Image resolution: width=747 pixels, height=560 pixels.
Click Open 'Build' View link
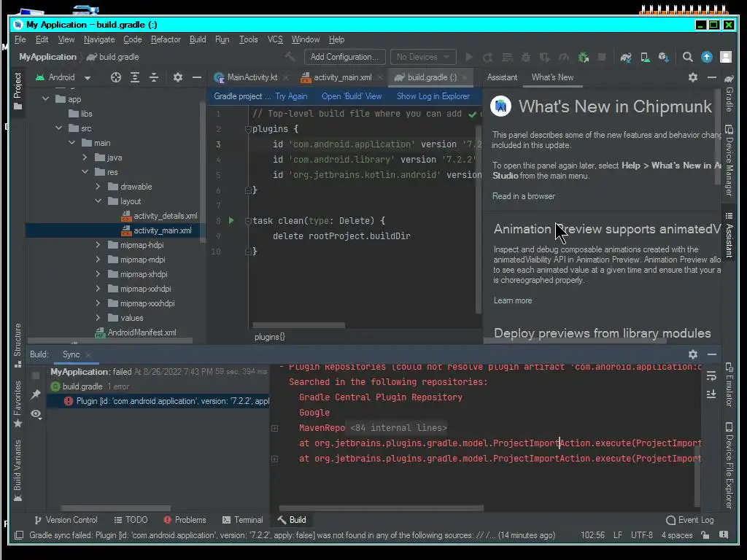352,96
